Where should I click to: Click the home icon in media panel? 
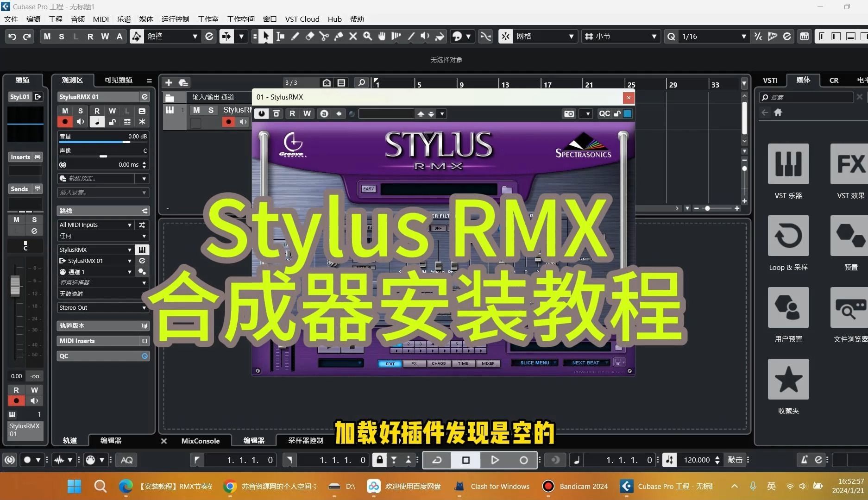(778, 112)
